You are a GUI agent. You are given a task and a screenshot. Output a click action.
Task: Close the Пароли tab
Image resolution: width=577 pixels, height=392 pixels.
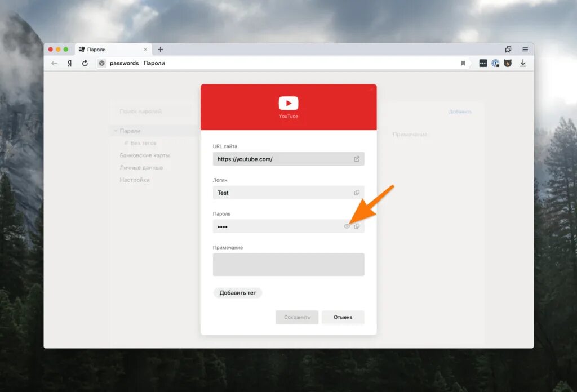(x=145, y=49)
